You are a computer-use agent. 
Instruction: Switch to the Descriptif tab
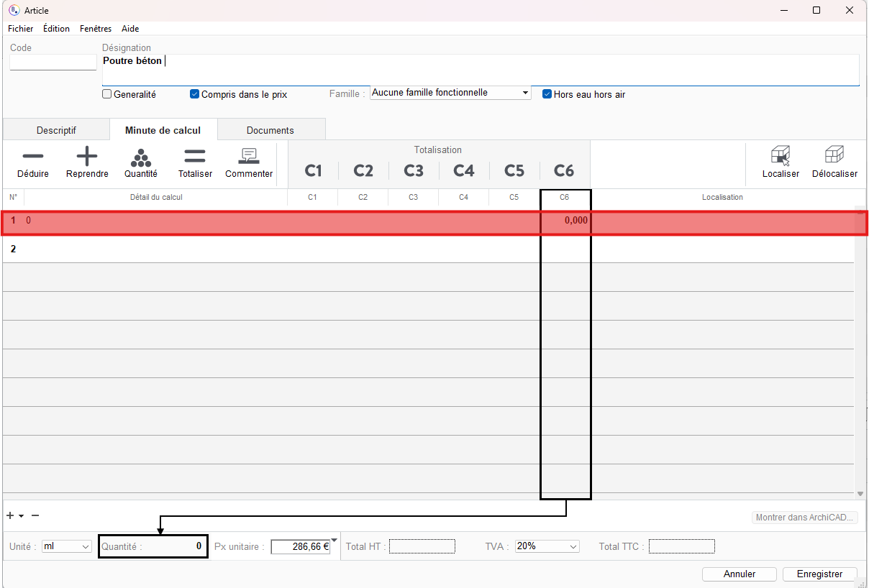point(56,130)
